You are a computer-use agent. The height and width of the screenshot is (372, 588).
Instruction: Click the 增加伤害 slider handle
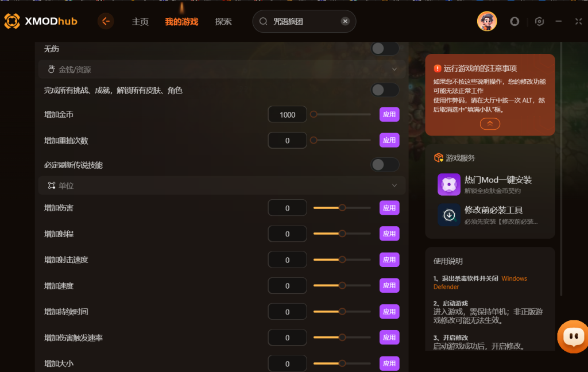click(342, 208)
